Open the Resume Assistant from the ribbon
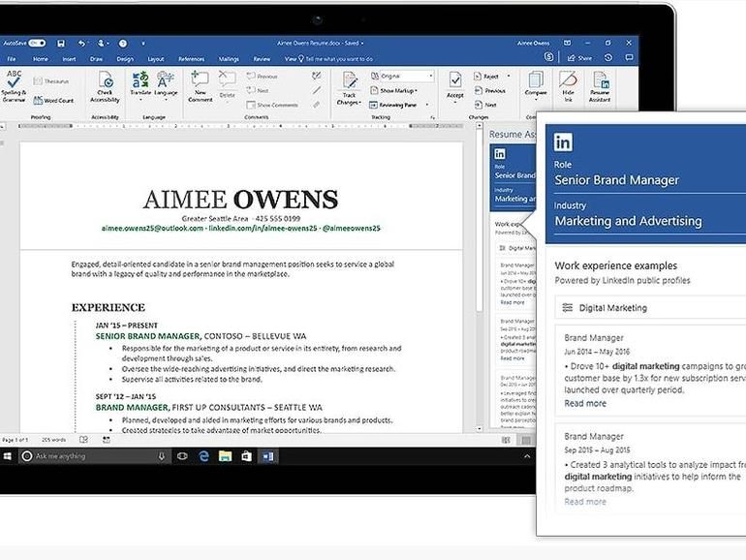The height and width of the screenshot is (560, 746). point(600,86)
